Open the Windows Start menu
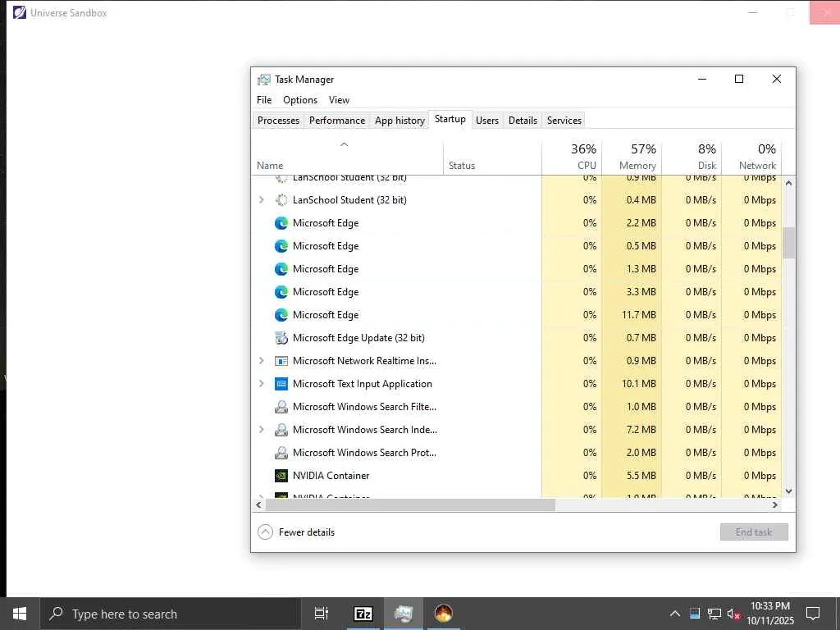The width and height of the screenshot is (840, 630). (x=20, y=614)
